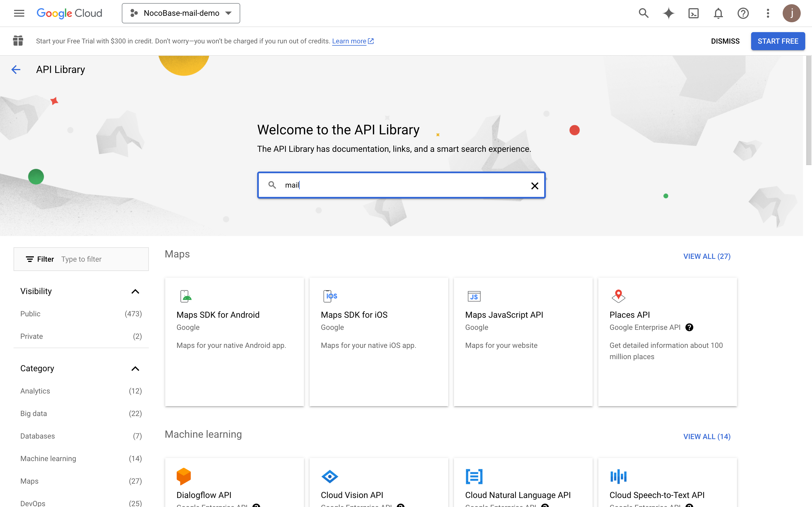The width and height of the screenshot is (812, 507).
Task: Open the Learn more link
Action: (x=349, y=41)
